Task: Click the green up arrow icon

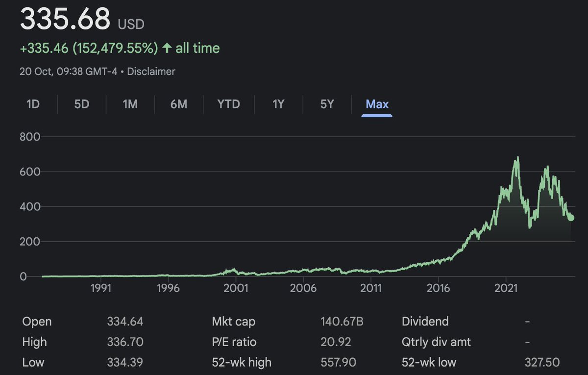Action: pos(167,48)
